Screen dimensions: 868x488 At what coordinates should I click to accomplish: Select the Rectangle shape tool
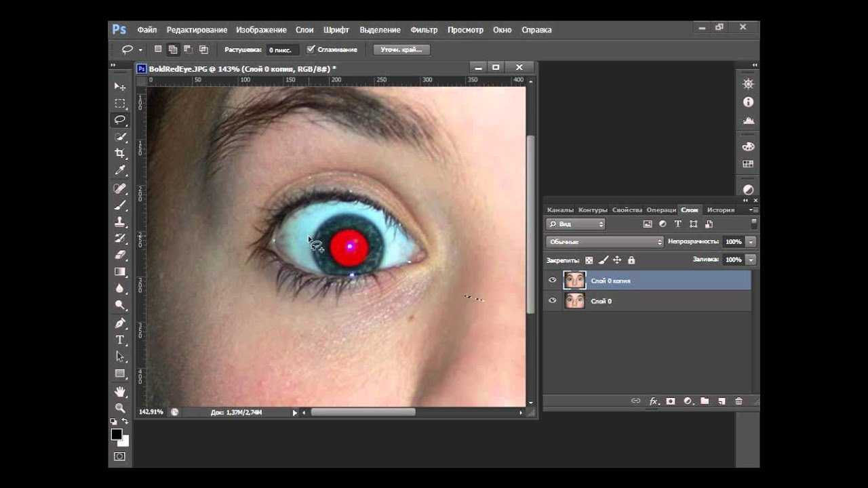(120, 373)
